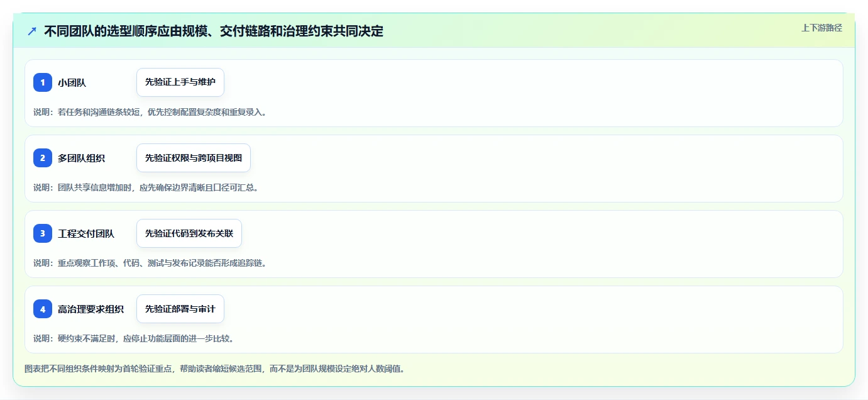Screen dimensions: 868x400
Task: Click the 上下游路径 label in header
Action: point(821,28)
